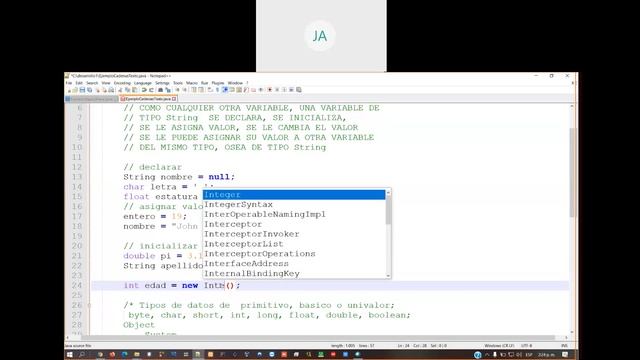Choose IntegerSyntax from autocomplete suggestions
The image size is (640, 360).
[x=294, y=204]
